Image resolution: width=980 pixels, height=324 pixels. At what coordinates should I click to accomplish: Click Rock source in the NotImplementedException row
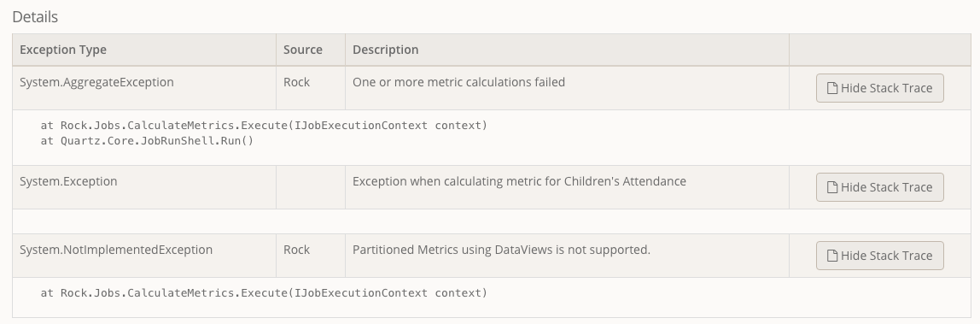click(x=296, y=250)
